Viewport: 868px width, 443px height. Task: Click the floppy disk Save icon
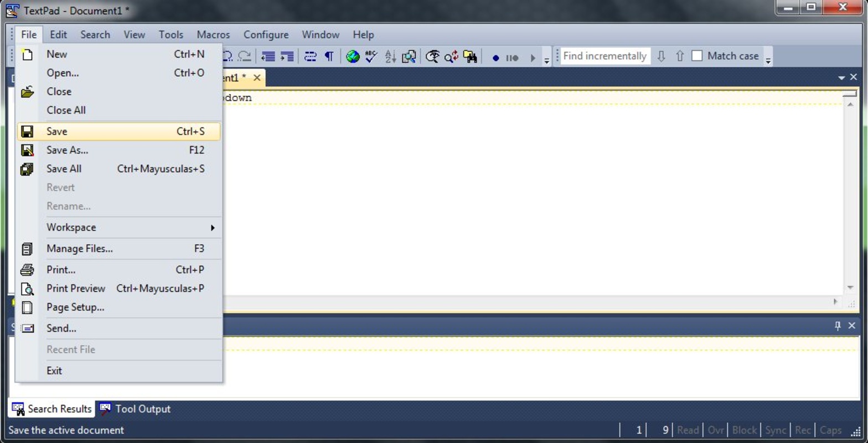click(27, 131)
